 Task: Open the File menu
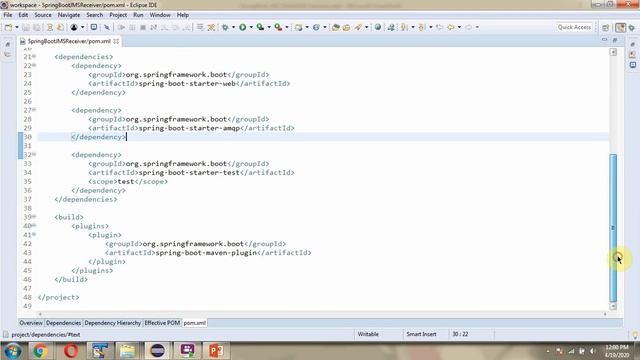tap(8, 15)
